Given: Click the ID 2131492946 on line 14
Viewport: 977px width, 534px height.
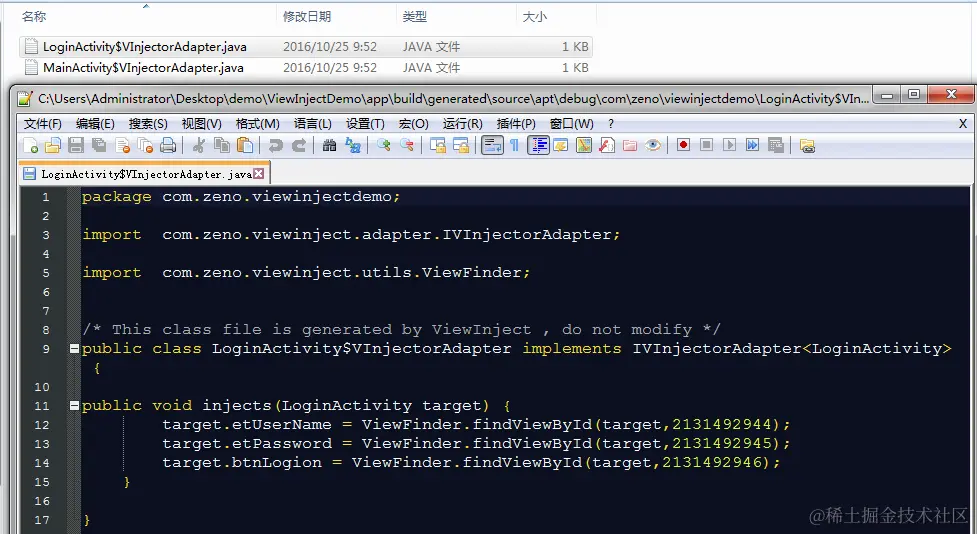Looking at the screenshot, I should point(712,462).
